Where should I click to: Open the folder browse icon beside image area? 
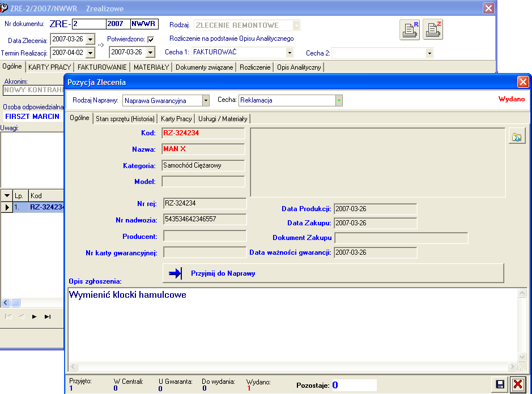pyautogui.click(x=517, y=137)
